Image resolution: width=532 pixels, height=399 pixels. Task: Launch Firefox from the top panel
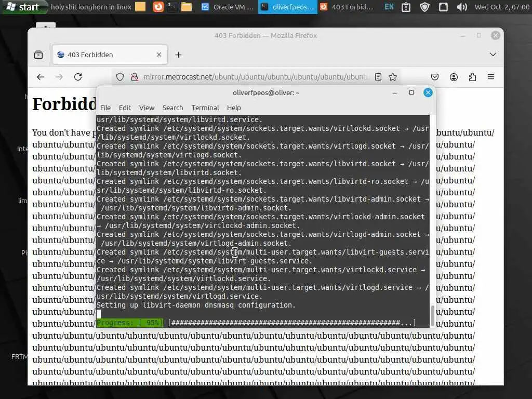click(x=158, y=7)
